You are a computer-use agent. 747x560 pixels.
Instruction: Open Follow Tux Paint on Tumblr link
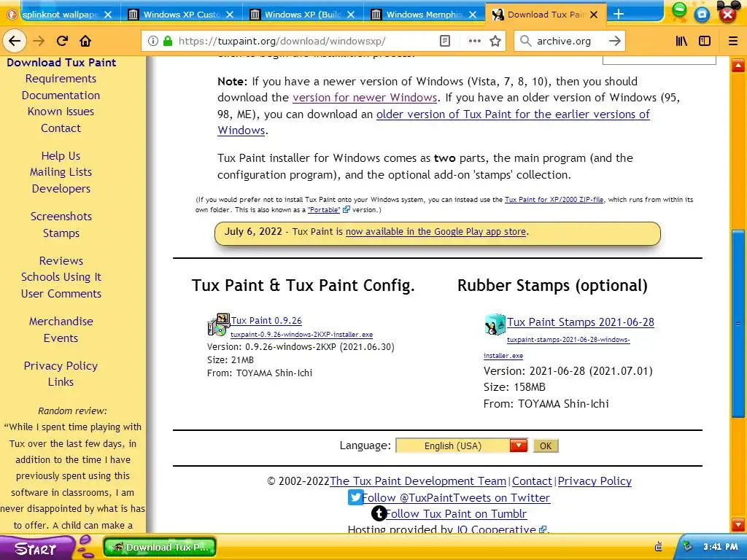click(456, 514)
